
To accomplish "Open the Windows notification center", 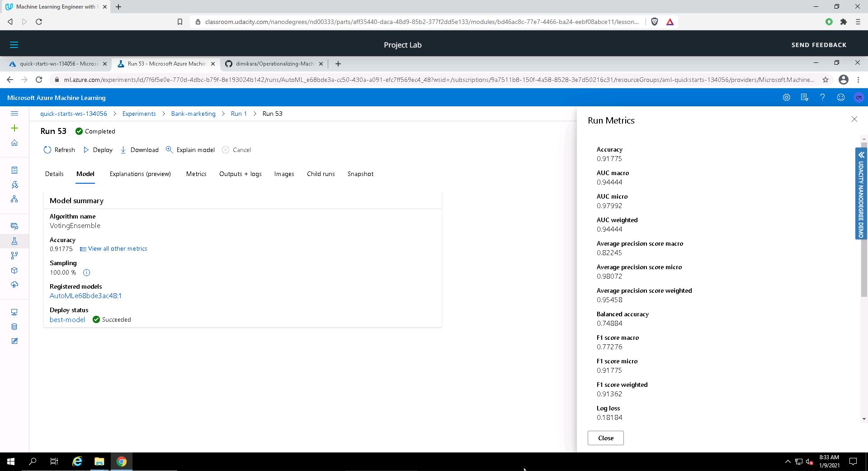I will click(x=853, y=461).
